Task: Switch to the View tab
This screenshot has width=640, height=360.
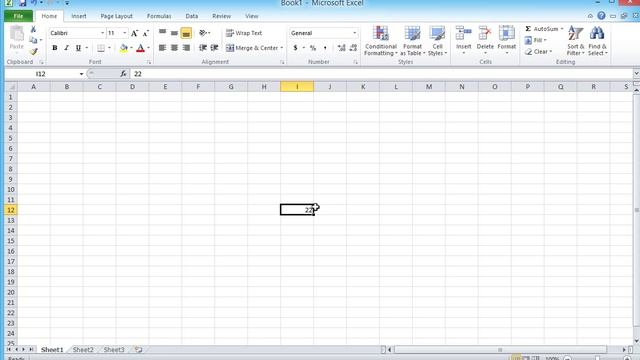Action: pos(251,16)
